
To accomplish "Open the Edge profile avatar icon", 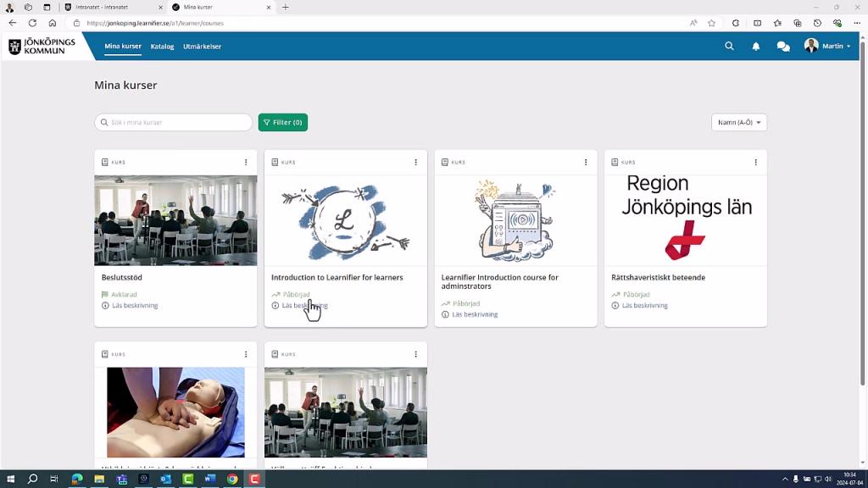I will pyautogui.click(x=9, y=7).
